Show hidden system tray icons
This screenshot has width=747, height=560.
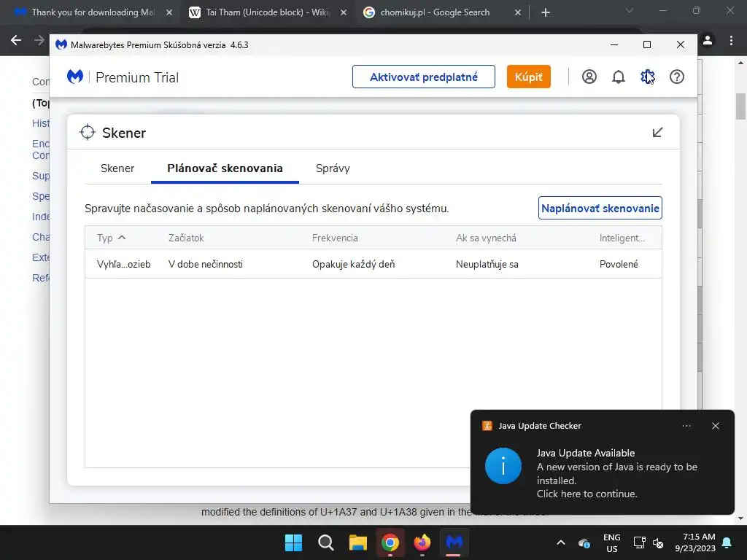click(x=561, y=542)
